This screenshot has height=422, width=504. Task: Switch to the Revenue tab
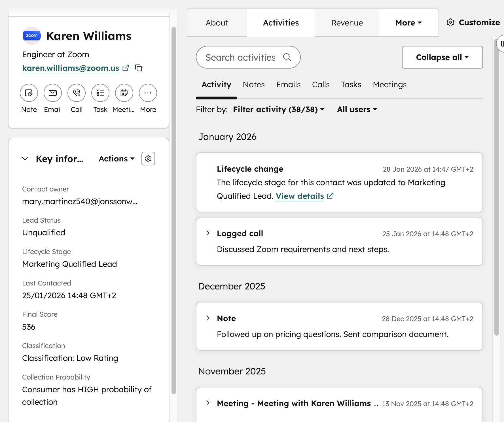[346, 23]
